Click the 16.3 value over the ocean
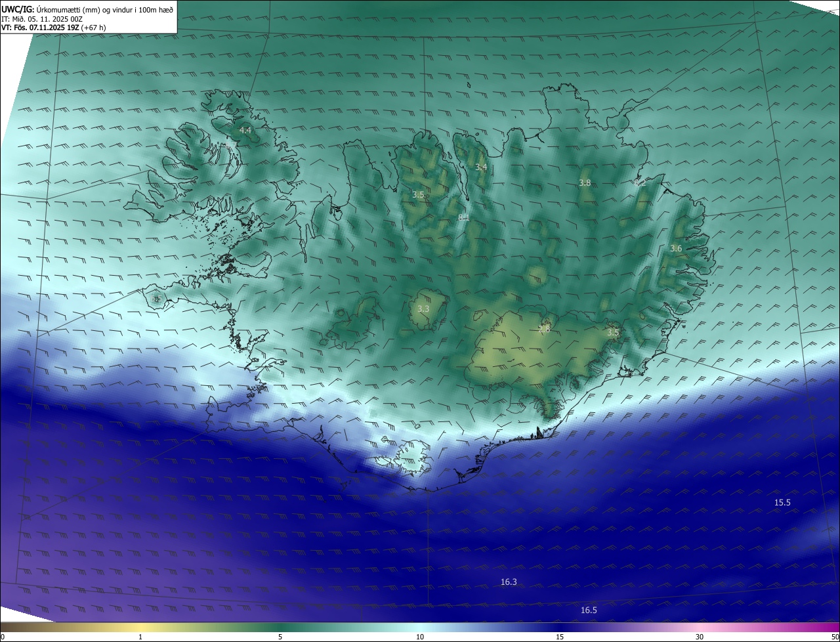 coord(509,582)
